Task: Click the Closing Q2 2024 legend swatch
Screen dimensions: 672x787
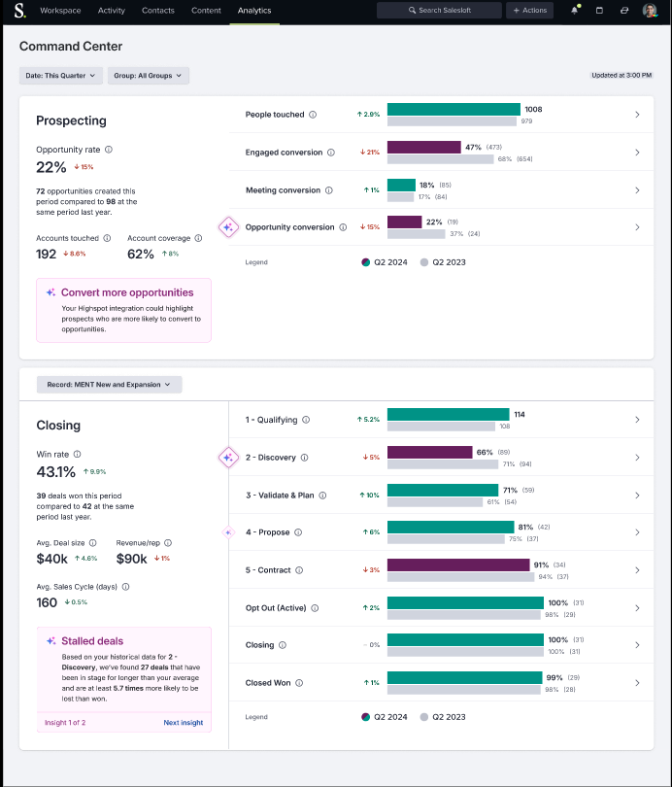Action: tap(365, 717)
